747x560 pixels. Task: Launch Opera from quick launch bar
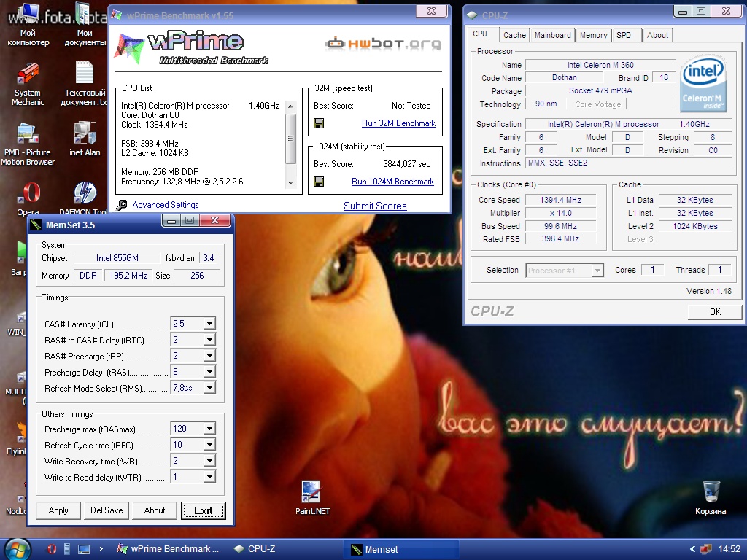pos(52,549)
